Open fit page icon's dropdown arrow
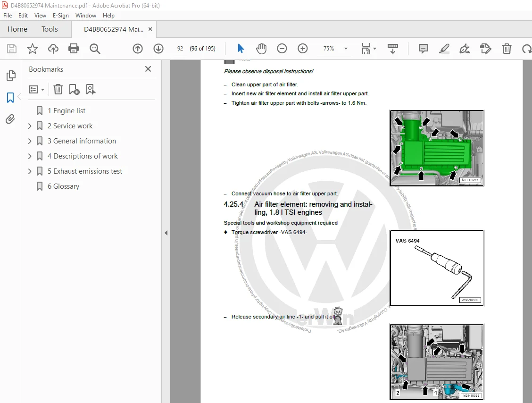The height and width of the screenshot is (403, 532). tap(374, 49)
